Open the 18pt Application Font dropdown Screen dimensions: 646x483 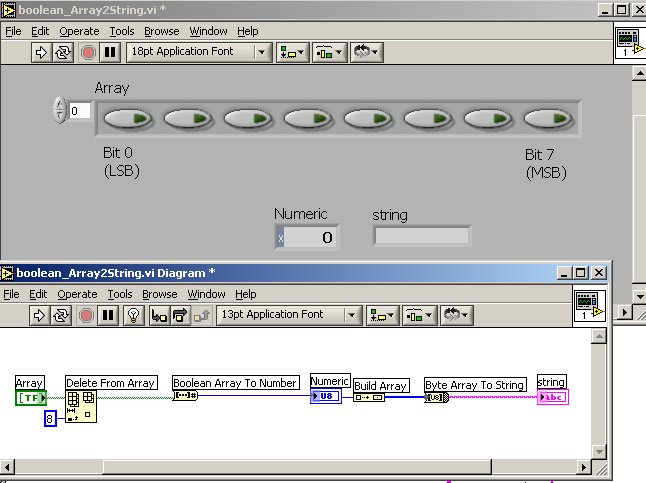click(x=199, y=52)
